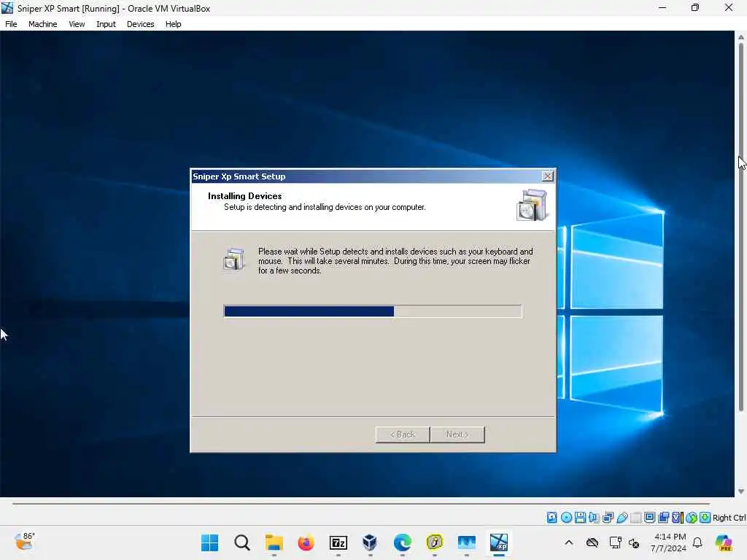This screenshot has height=560, width=747.
Task: Click the mouse integration status icon
Action: click(x=692, y=518)
